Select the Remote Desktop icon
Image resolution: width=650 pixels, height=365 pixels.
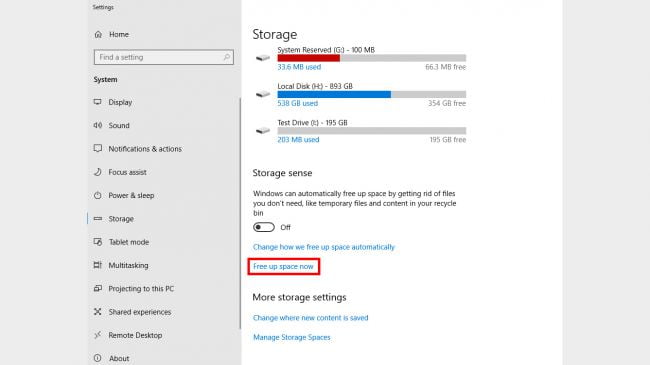(x=97, y=335)
